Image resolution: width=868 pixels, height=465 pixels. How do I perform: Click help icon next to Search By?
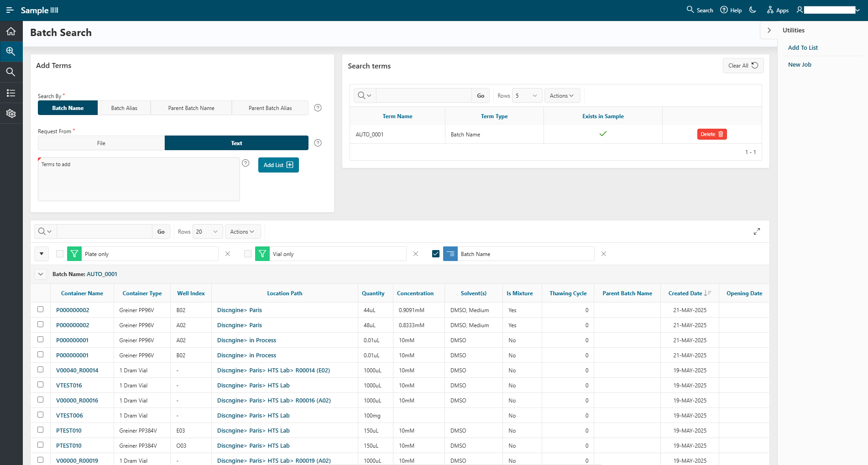coord(318,108)
